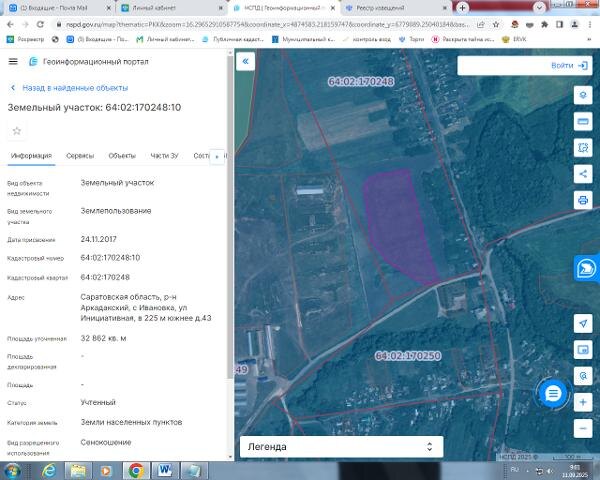Open the browser tab search dropdown
Image resolution: width=600 pixels, height=480 pixels.
pos(539,8)
